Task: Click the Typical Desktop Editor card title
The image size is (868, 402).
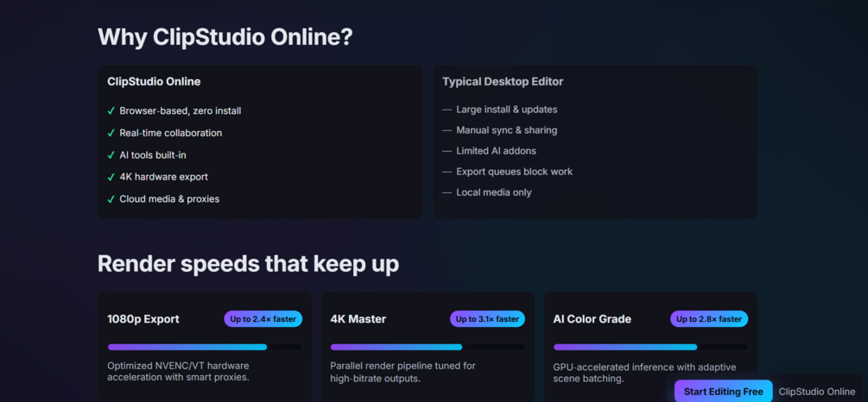Action: [x=503, y=82]
